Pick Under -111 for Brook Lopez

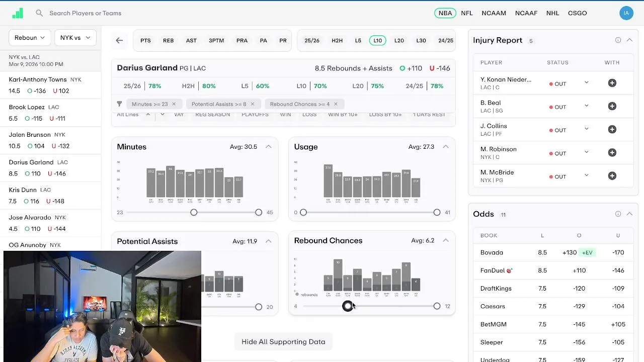[57, 119]
